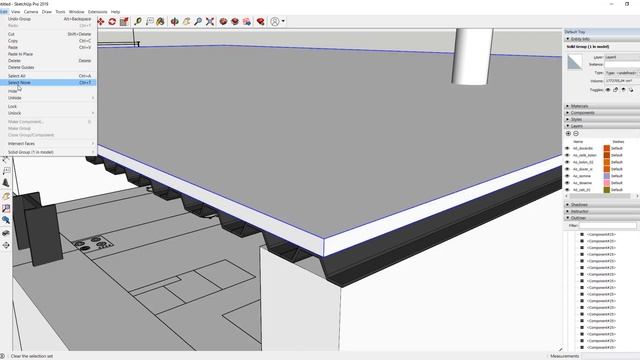Open dropdown arrow next to account icon
The image size is (640, 360).
click(x=283, y=21)
